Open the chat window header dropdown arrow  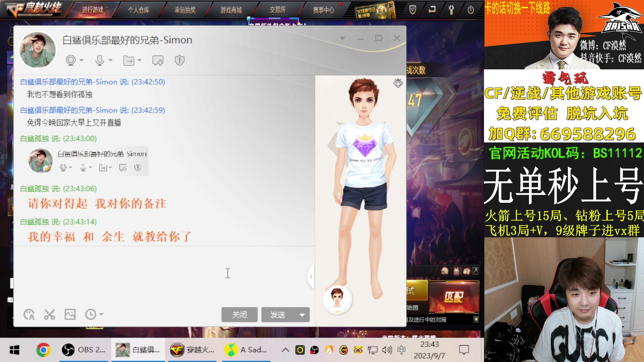pos(342,39)
